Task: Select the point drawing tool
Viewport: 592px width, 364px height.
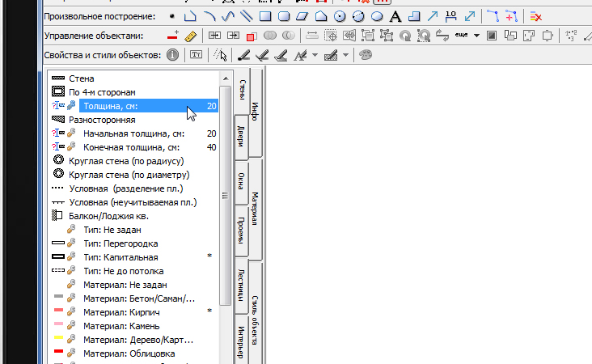Action: 171,16
